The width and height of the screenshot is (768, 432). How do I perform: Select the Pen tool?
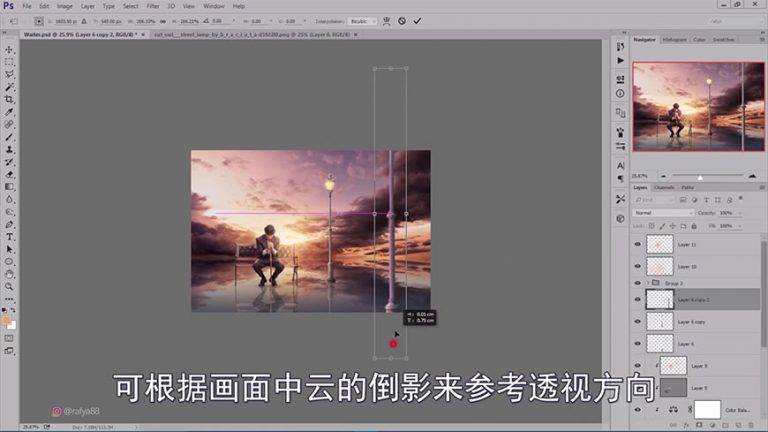pyautogui.click(x=9, y=224)
